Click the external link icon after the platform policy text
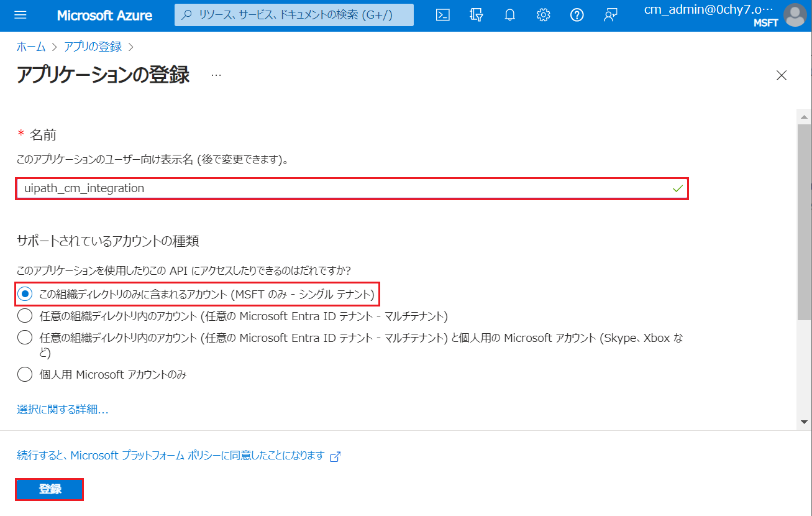 (x=335, y=456)
